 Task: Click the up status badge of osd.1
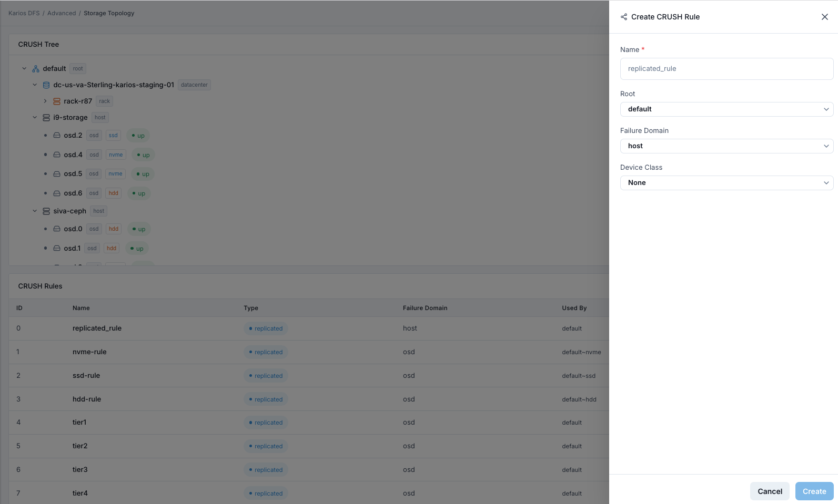137,249
